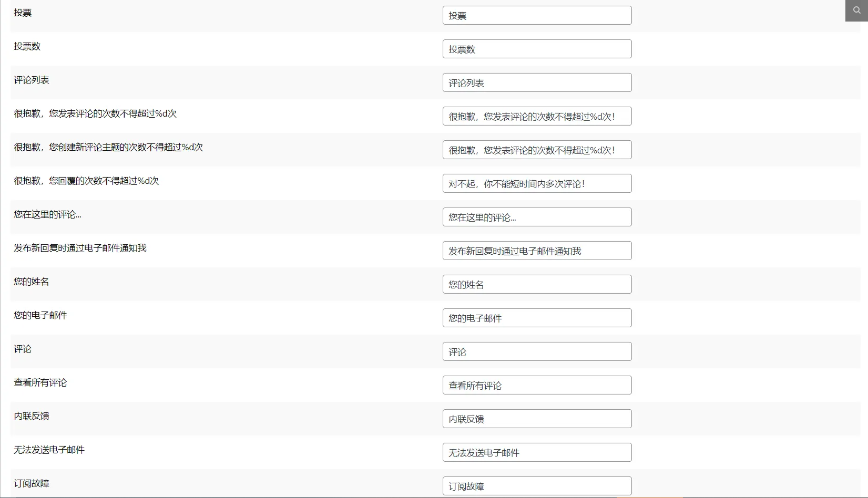Select the 发布新回复时通过电子邮件通知我 label

pyautogui.click(x=80, y=248)
